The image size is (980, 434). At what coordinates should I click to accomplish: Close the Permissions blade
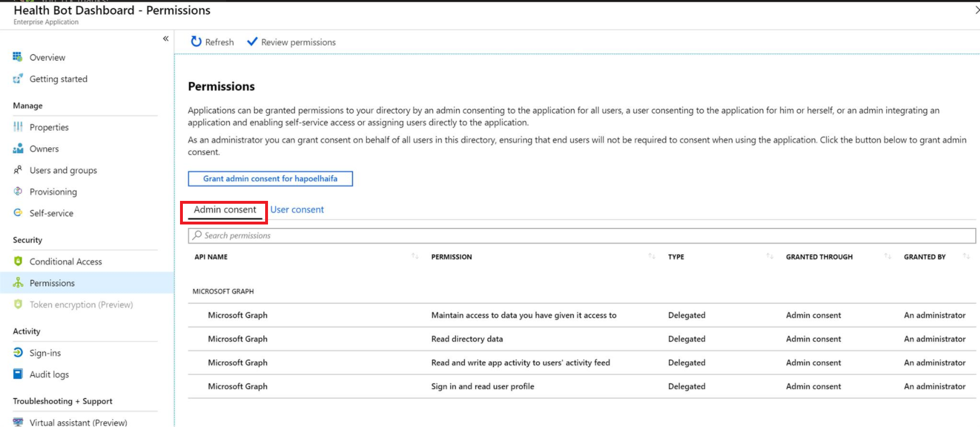coord(977,10)
